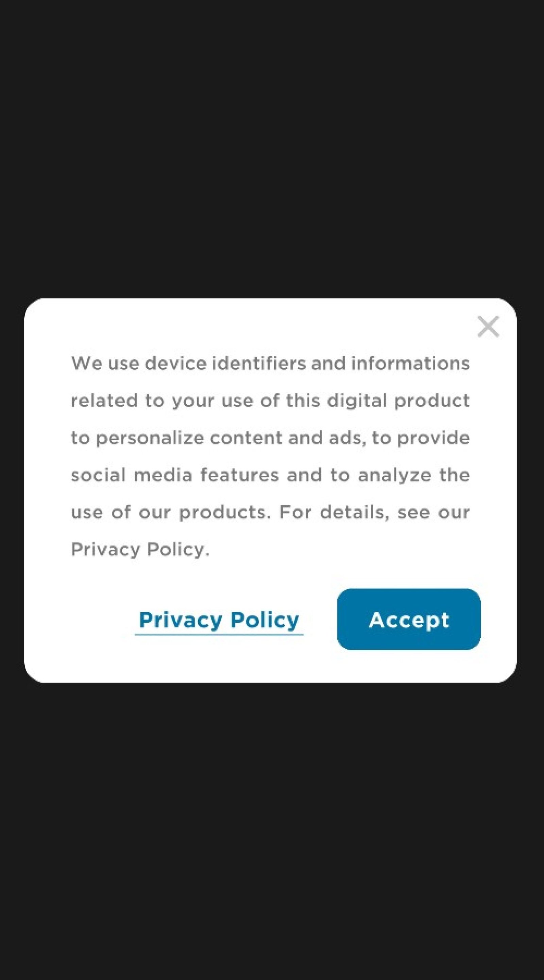Click the line "to personalize content and ads"
Screen dimensions: 544x980
(270, 439)
